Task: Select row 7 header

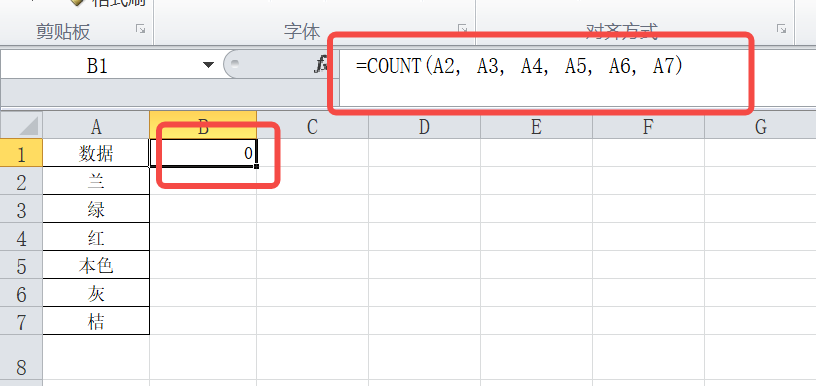Action: point(21,321)
